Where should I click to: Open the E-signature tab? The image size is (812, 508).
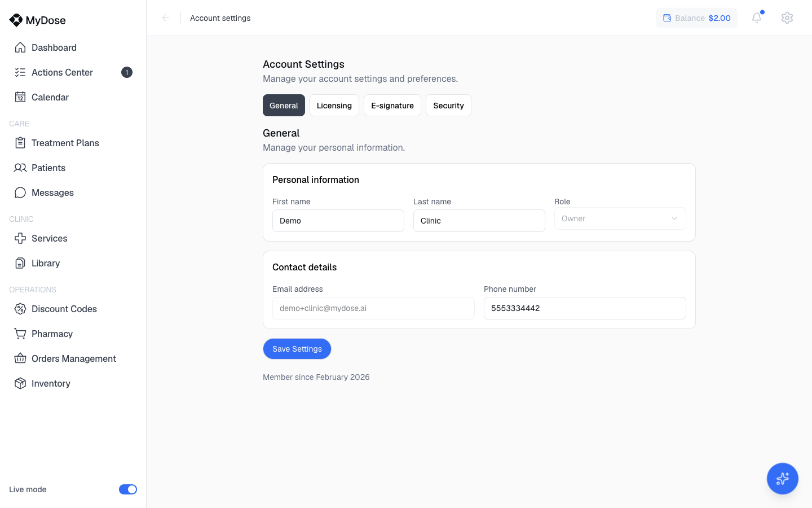point(392,106)
